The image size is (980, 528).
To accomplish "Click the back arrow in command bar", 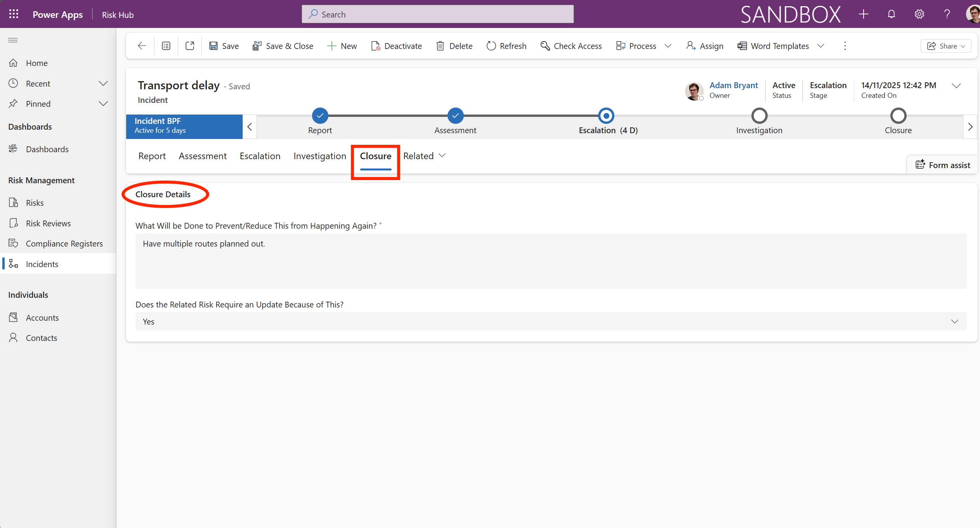I will (142, 46).
